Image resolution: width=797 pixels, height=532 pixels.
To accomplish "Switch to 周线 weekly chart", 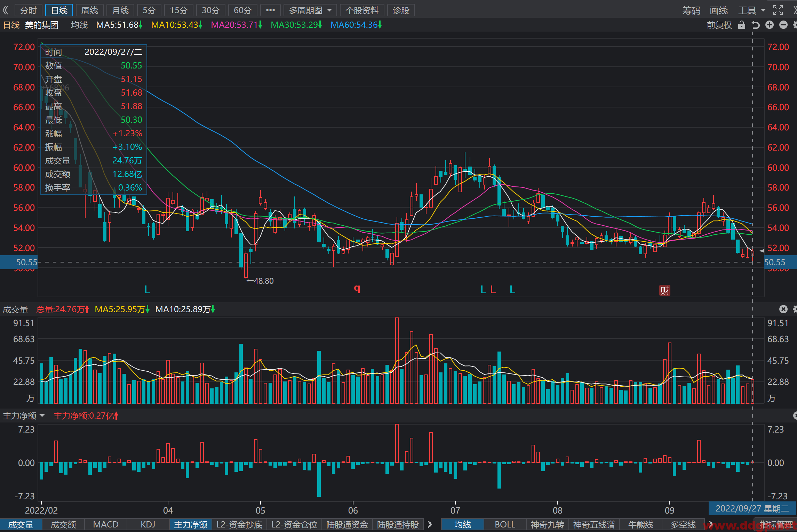I will click(x=90, y=10).
